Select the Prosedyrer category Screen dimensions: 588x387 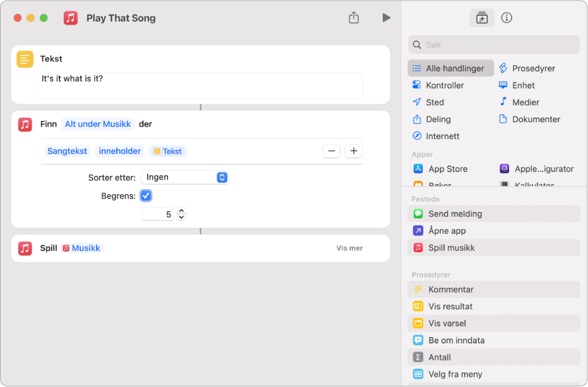coord(527,68)
